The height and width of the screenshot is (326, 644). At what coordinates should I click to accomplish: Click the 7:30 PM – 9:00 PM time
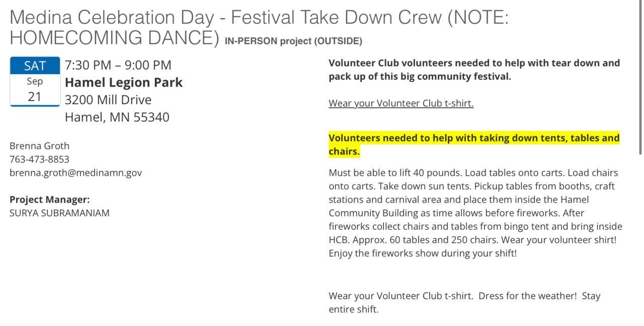point(118,65)
